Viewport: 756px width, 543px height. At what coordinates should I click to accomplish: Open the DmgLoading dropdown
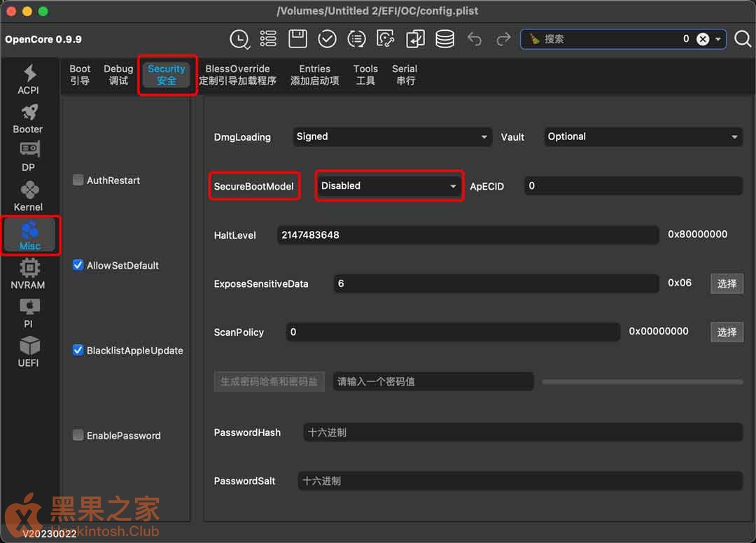(x=392, y=137)
